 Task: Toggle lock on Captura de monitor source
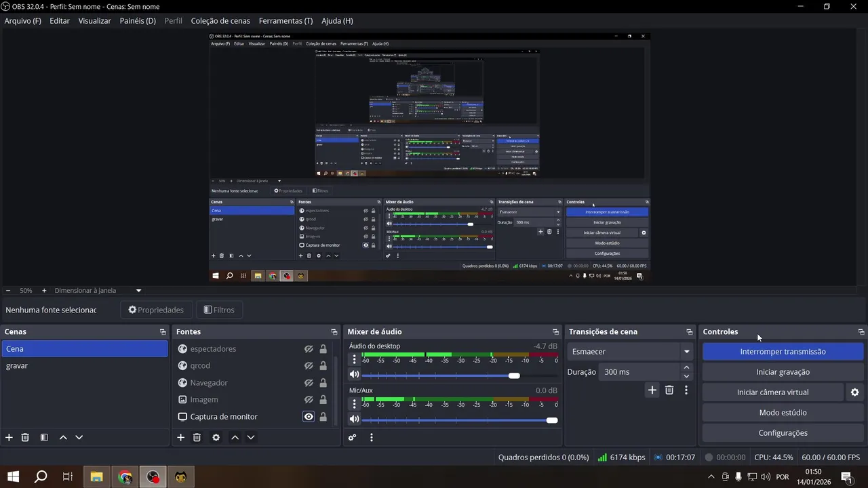[x=323, y=416]
